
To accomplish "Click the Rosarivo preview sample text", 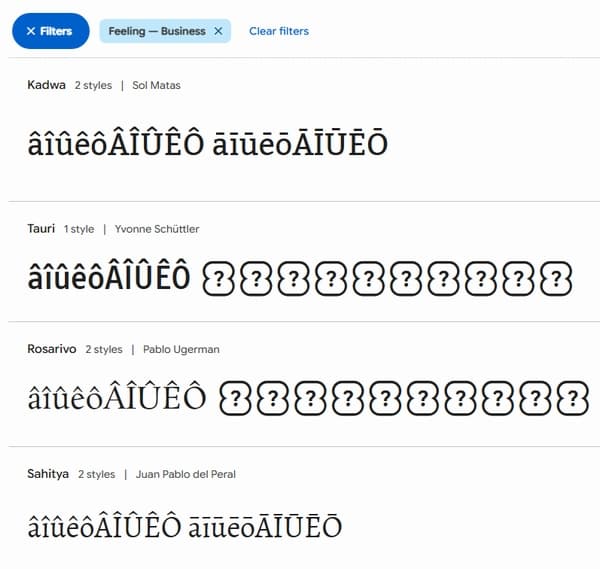I will click(307, 398).
